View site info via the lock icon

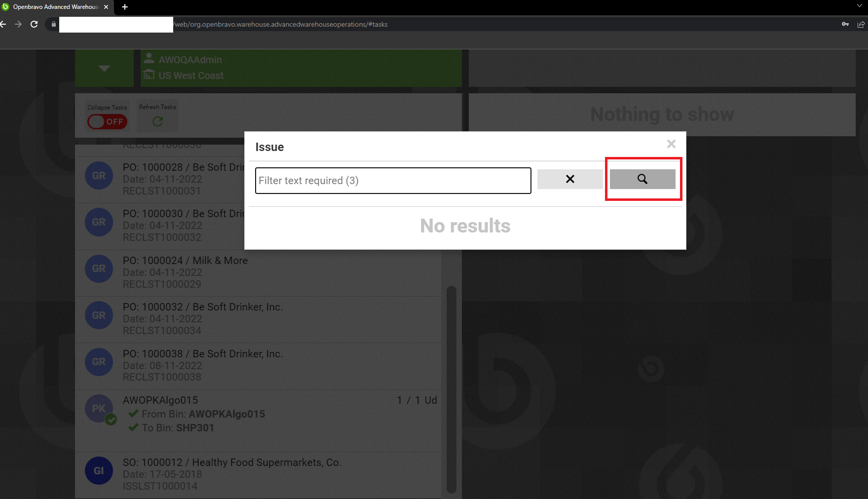pyautogui.click(x=53, y=24)
